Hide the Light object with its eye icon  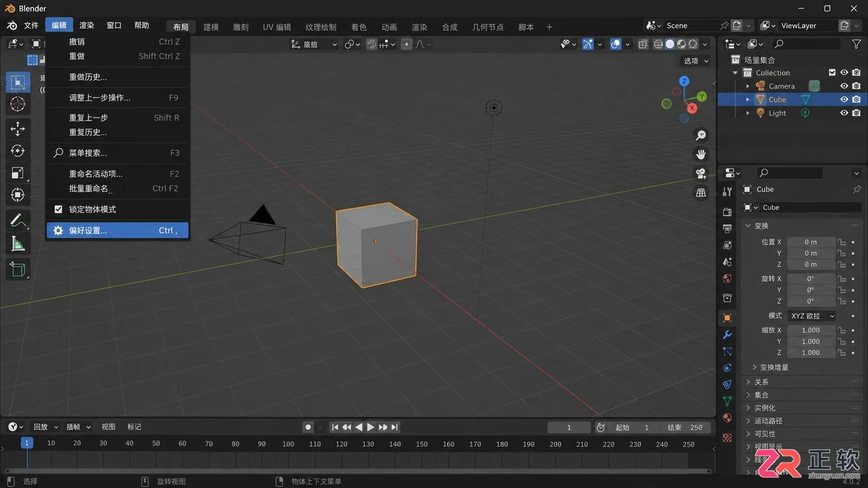(x=844, y=113)
